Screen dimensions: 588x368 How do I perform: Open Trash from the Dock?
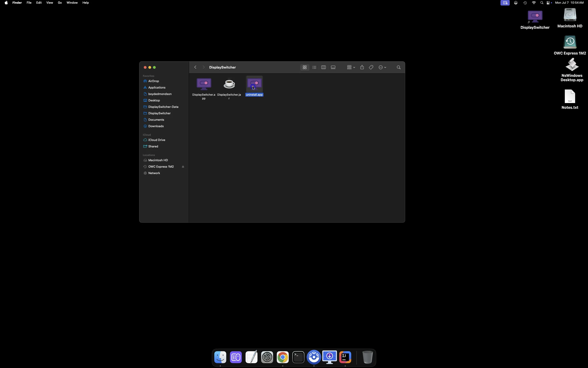pyautogui.click(x=368, y=357)
